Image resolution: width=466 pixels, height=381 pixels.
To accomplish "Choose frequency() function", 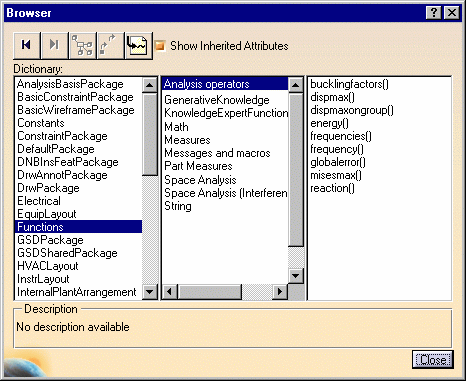I will click(x=337, y=149).
